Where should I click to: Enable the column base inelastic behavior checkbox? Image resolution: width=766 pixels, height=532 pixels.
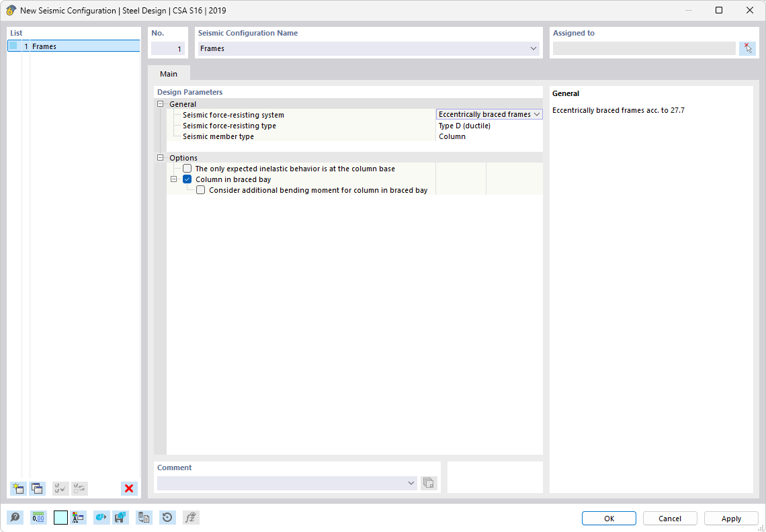coord(187,168)
